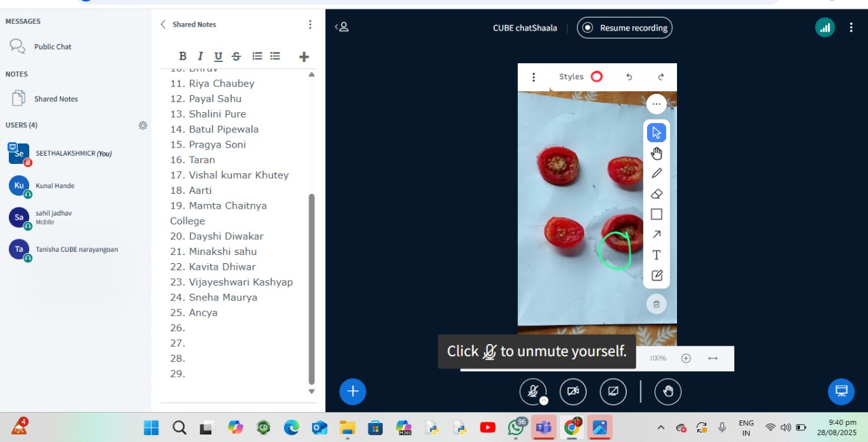Unmute your microphone
868x442 pixels.
533,391
